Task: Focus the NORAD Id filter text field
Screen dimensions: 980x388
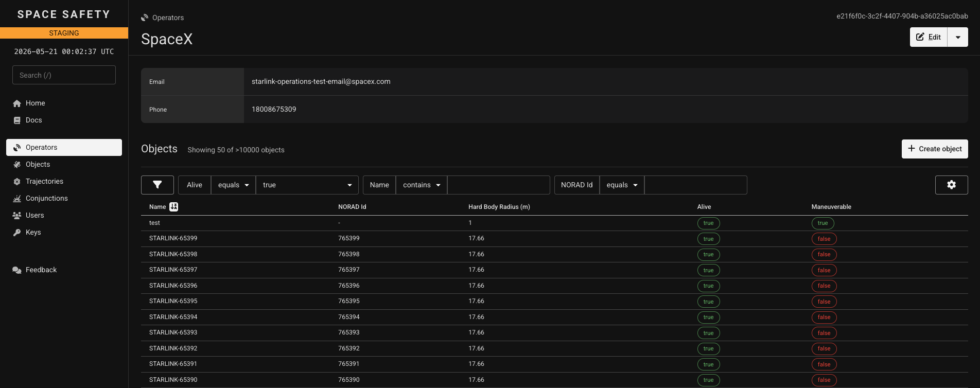Action: pos(696,185)
